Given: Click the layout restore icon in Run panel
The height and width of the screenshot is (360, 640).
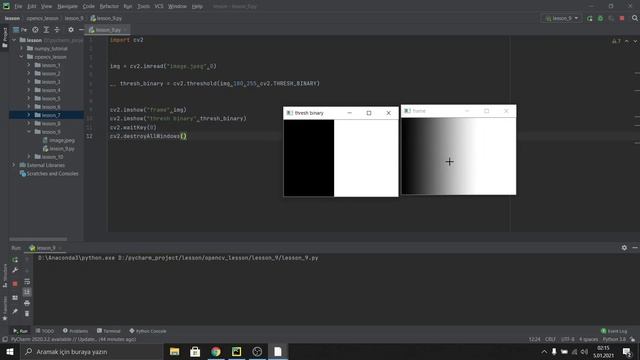Looking at the screenshot, I should pos(15,298).
